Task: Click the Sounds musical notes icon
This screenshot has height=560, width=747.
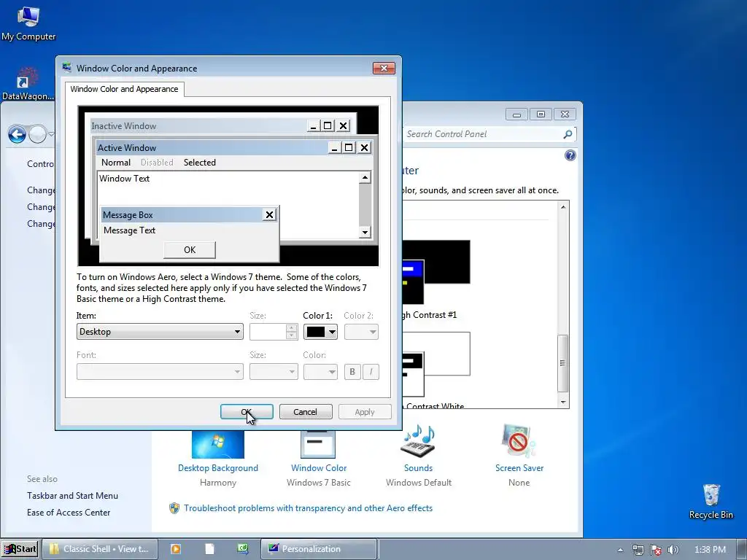Action: coord(418,440)
